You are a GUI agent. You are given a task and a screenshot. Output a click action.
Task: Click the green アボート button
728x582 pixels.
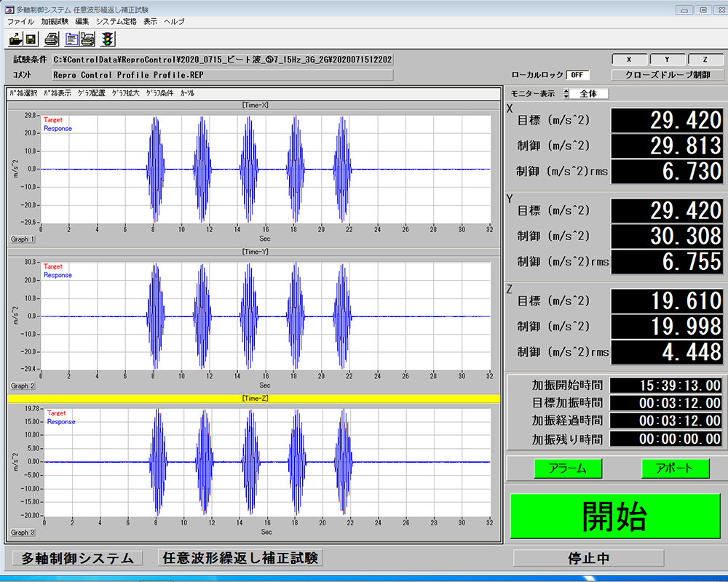click(x=675, y=469)
